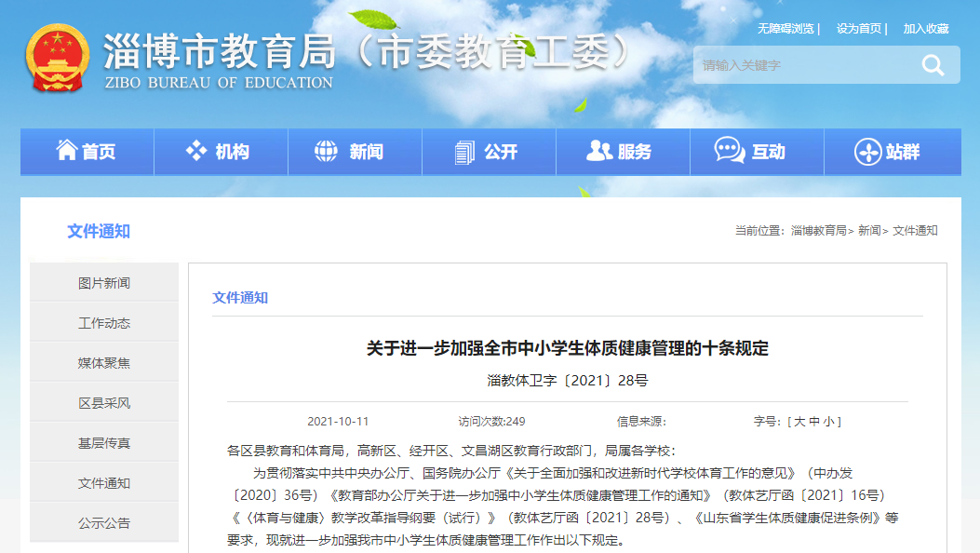Screen dimensions: 980x553
Task: Click the 服务 people icon
Action: point(599,151)
